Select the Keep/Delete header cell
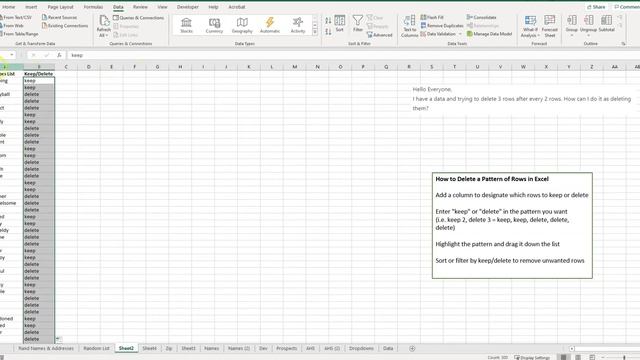This screenshot has height=360, width=640. tap(39, 74)
